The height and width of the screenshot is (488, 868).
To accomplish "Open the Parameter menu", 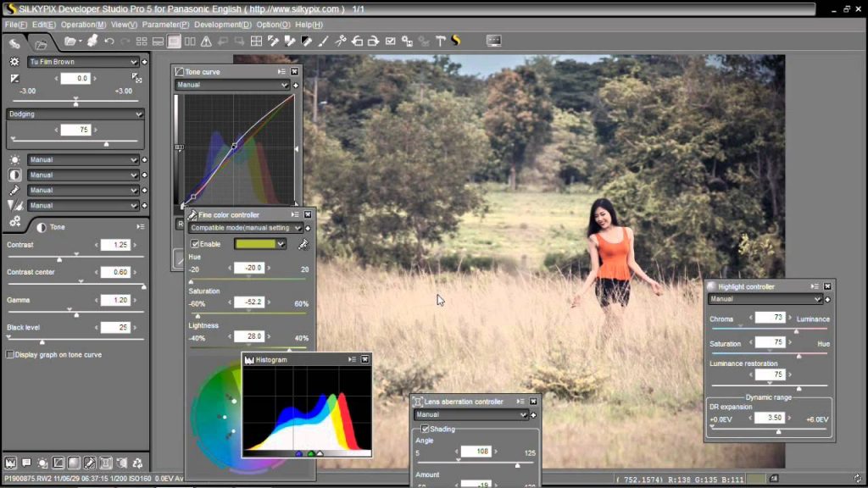I will pyautogui.click(x=165, y=25).
